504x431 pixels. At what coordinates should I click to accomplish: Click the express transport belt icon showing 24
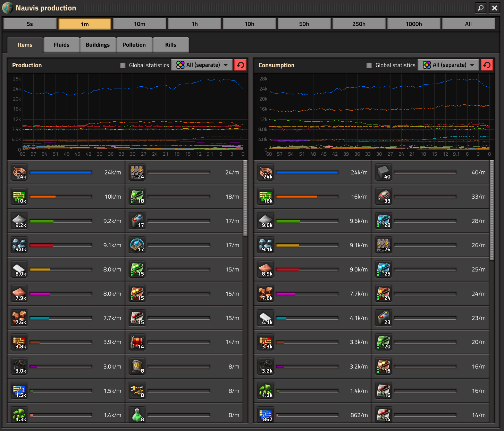[x=137, y=172]
